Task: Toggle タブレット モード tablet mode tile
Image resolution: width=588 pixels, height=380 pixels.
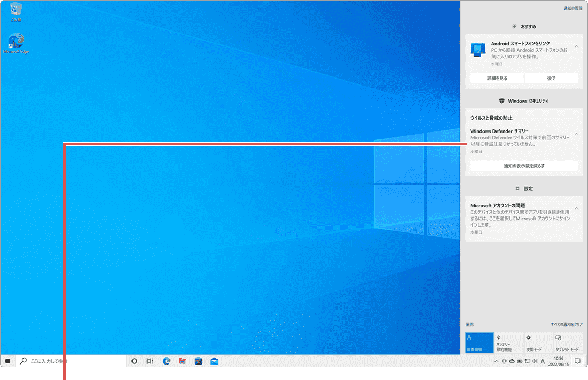Action: coord(568,343)
